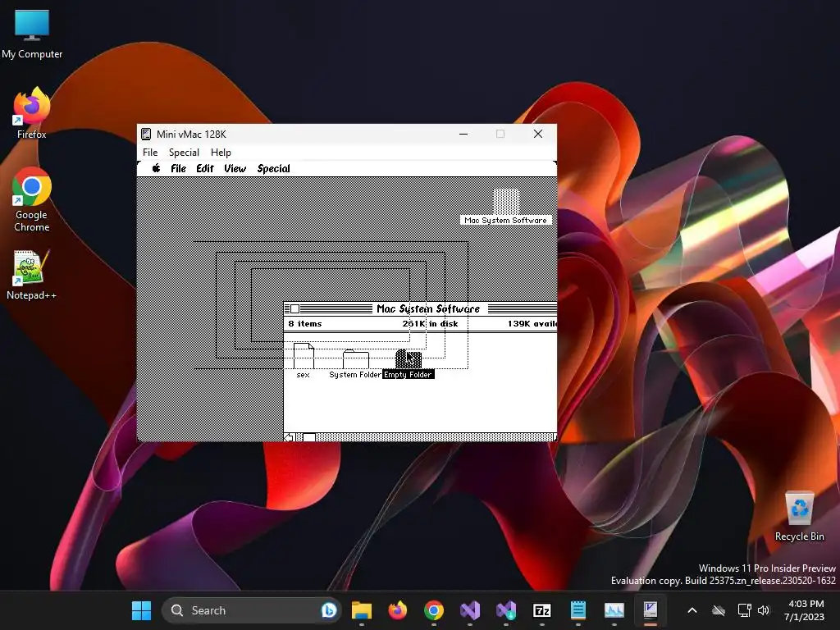Select the Firefox desktop shortcut
The image size is (840, 630).
pos(32,113)
